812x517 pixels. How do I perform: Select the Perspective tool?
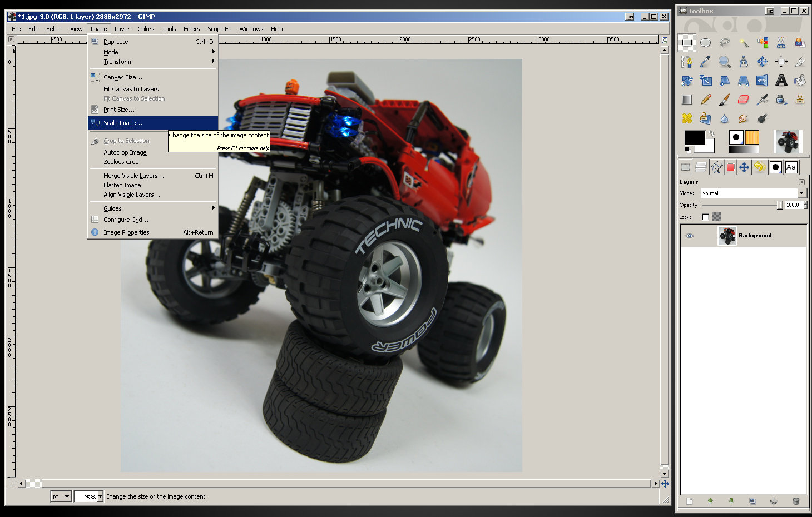744,81
